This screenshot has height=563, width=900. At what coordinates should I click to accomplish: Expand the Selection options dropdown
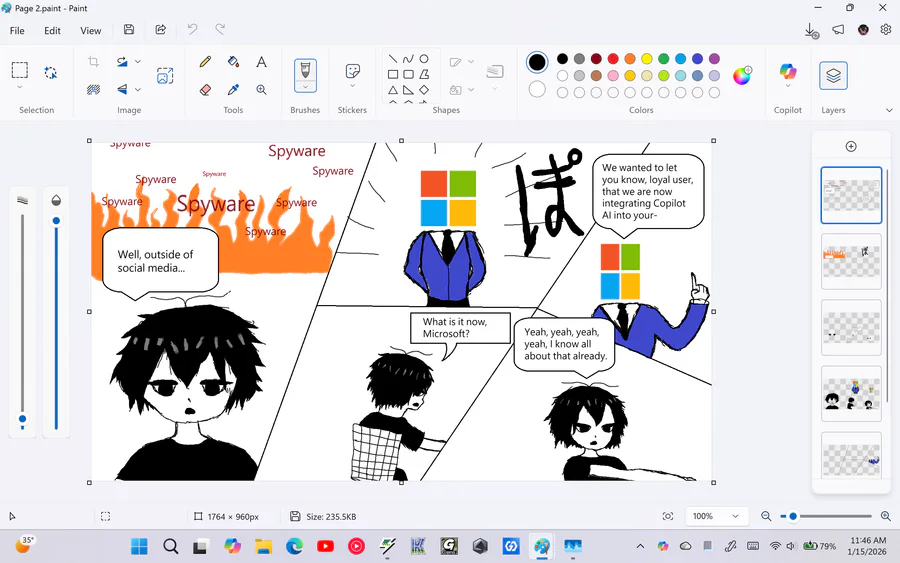point(20,87)
